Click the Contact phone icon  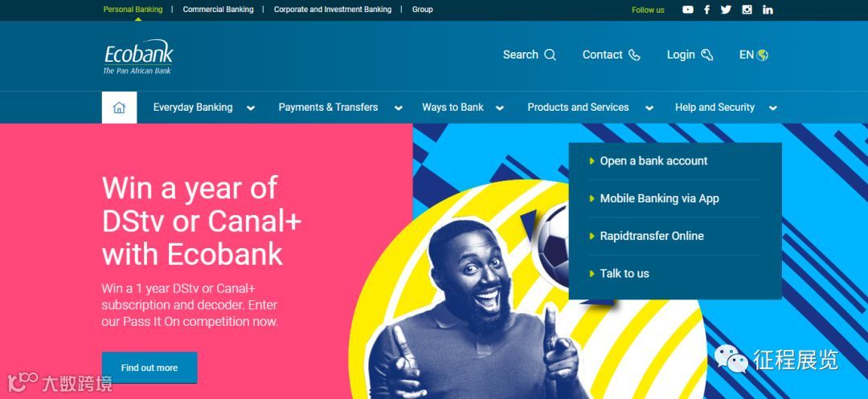tap(634, 55)
